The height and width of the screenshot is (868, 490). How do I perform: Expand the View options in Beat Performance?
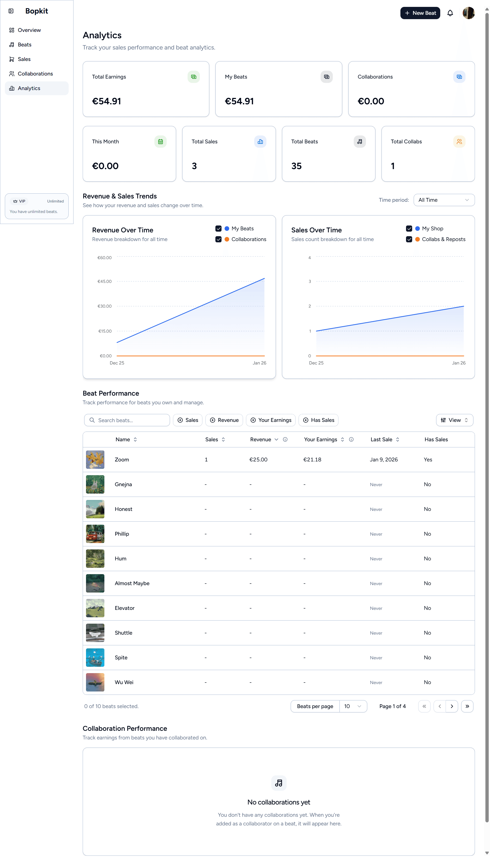tap(454, 420)
